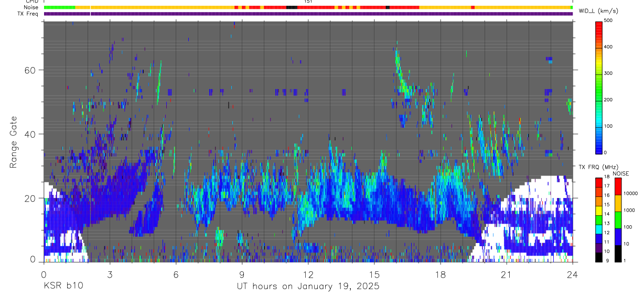The width and height of the screenshot is (644, 297).
Task: Click the '200' tick on WID color bar
Action: (x=608, y=100)
